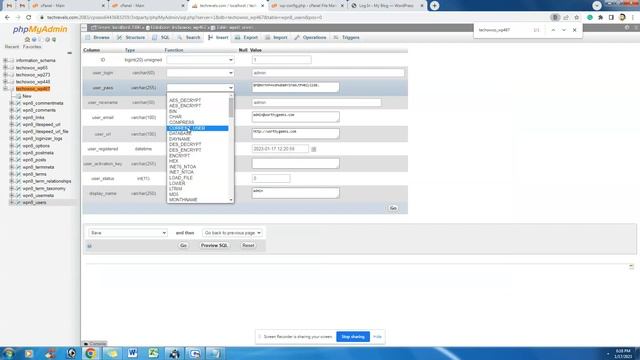Close the user_pass function dropdown
This screenshot has width=640, height=360.
point(200,88)
